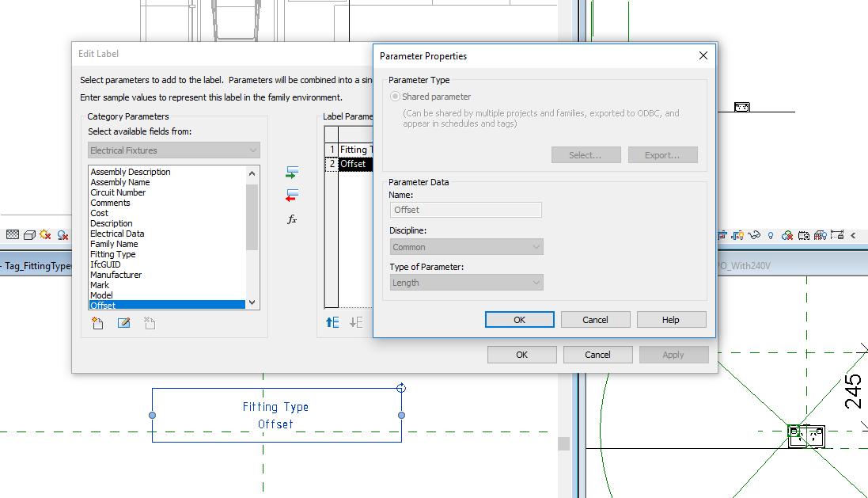Click the Edit Parameter pencil icon
Image resolution: width=868 pixels, height=498 pixels.
[124, 323]
